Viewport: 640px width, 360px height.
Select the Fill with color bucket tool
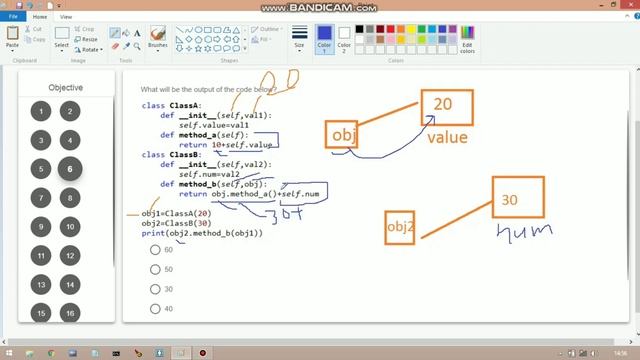tap(126, 33)
